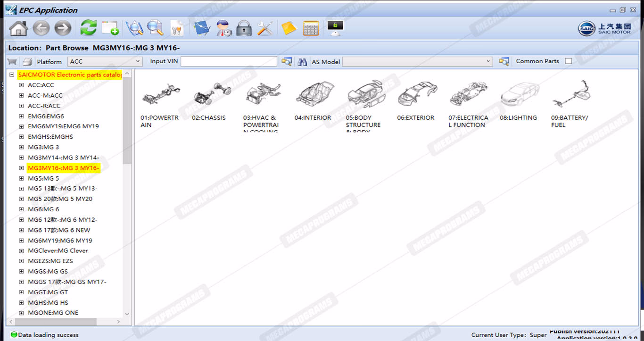Click the binoculars find icon

click(303, 61)
